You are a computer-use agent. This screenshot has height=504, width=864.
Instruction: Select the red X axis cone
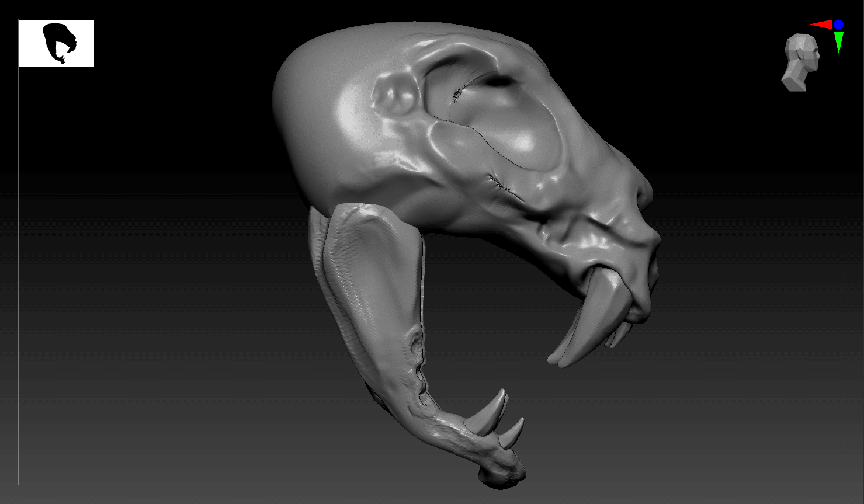(x=821, y=25)
